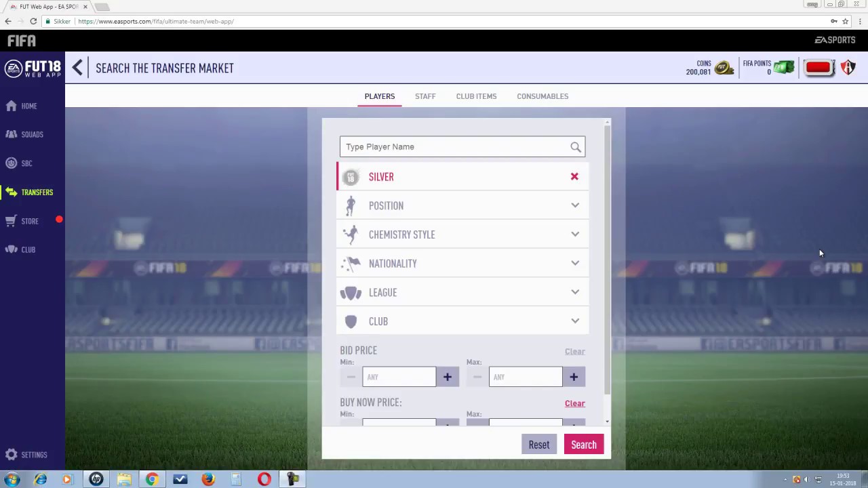Click the club crest badge icon
This screenshot has width=868, height=488.
click(848, 68)
